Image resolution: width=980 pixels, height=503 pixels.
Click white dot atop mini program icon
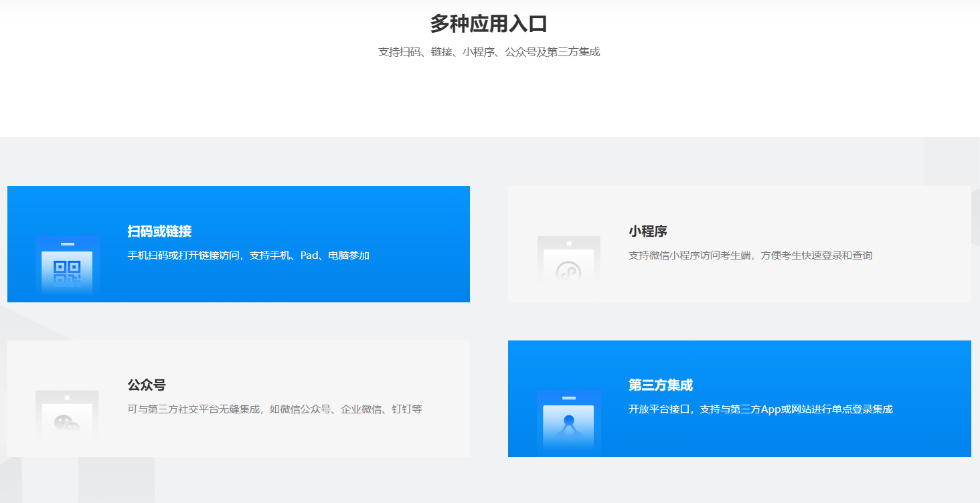pos(569,243)
